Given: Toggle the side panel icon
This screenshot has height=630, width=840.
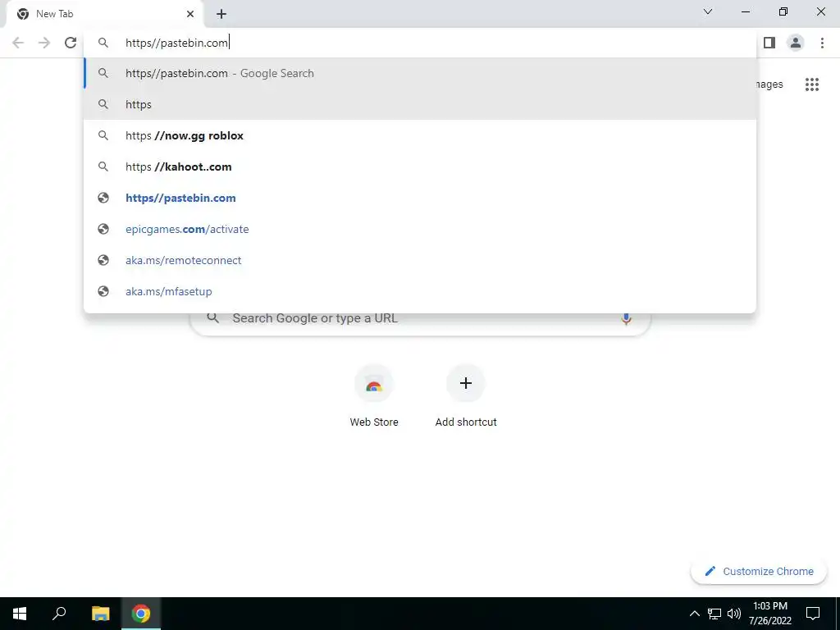Looking at the screenshot, I should point(769,43).
